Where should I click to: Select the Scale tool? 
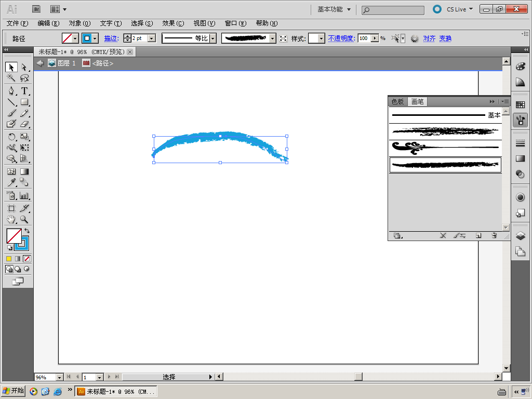[x=24, y=137]
